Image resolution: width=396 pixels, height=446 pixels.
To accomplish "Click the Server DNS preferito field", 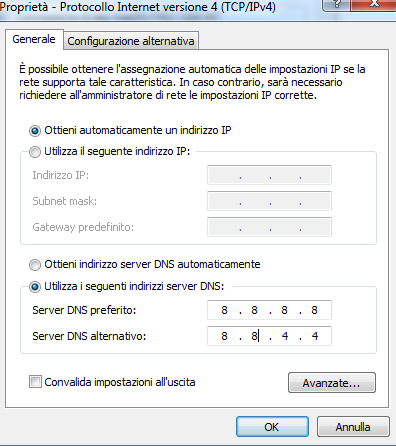I will [x=269, y=310].
